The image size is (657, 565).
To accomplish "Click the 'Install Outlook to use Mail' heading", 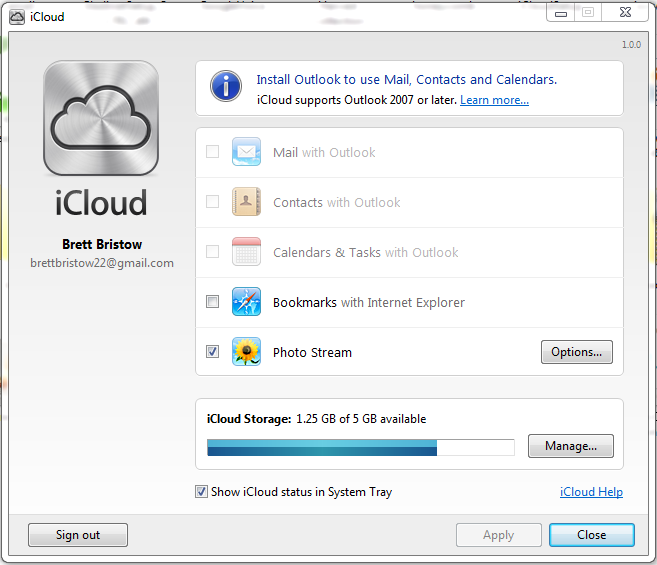I will [x=406, y=80].
